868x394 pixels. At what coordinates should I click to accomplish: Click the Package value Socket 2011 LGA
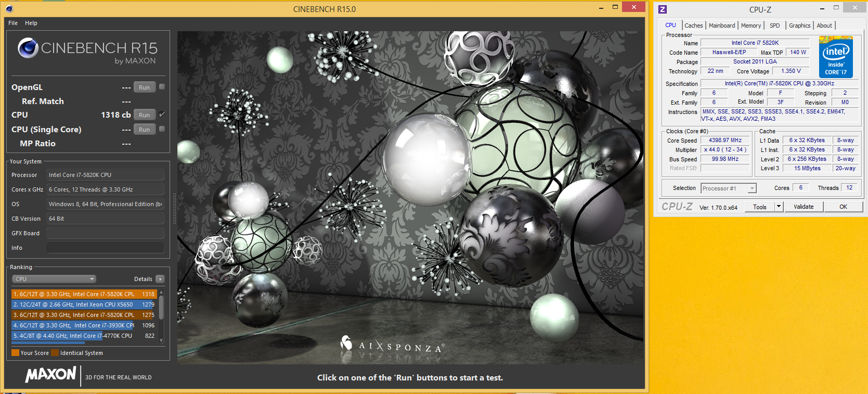[755, 61]
